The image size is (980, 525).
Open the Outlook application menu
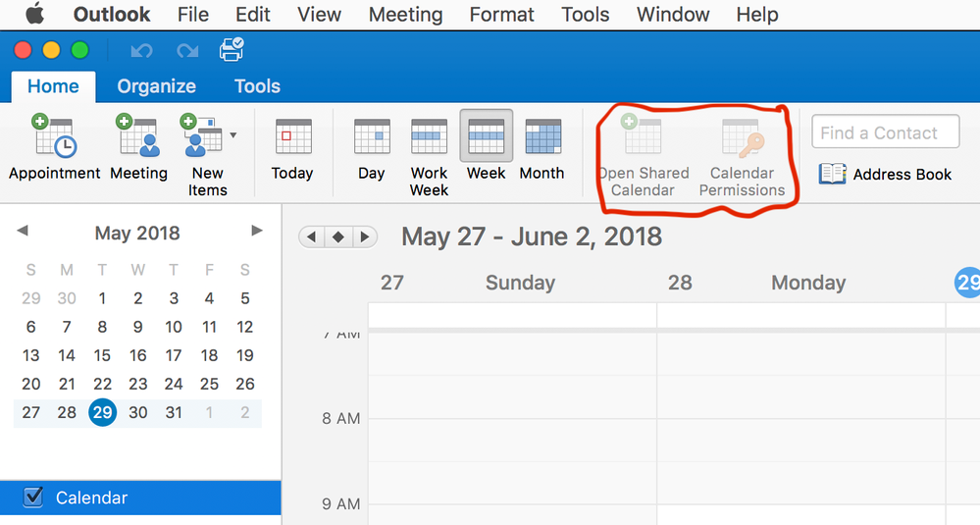tap(112, 14)
